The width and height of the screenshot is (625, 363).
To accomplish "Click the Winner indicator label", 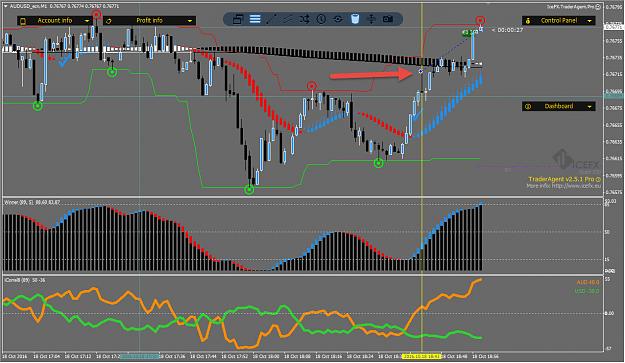I will 32,202.
